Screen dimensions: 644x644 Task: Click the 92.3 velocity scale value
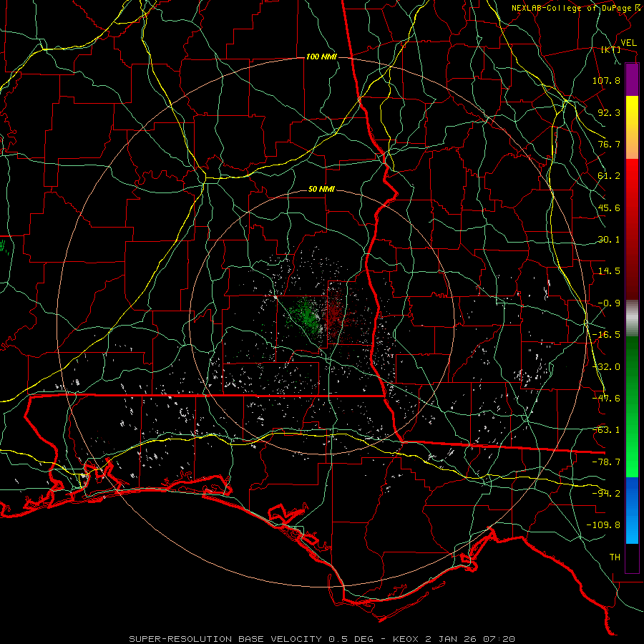point(609,112)
